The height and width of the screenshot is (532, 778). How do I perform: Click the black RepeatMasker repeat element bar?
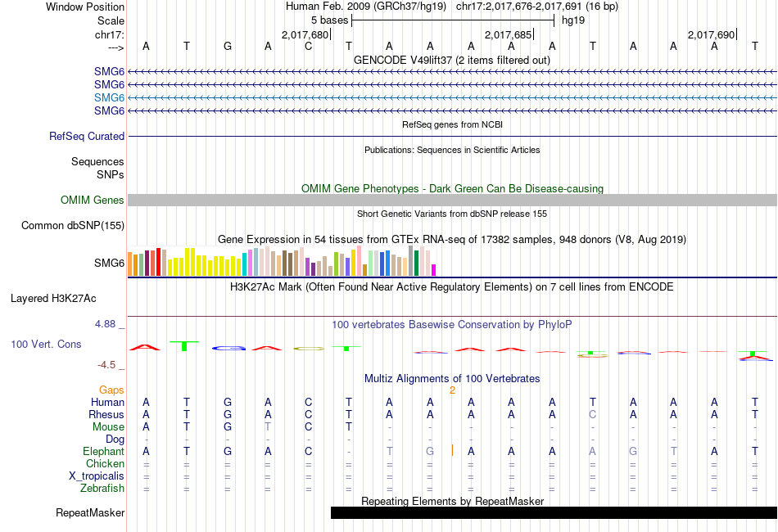(554, 512)
